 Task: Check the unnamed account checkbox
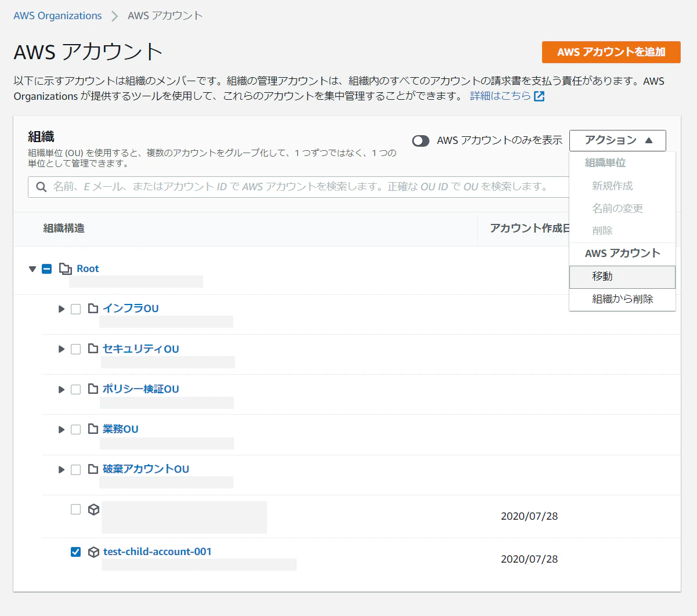pos(75,509)
